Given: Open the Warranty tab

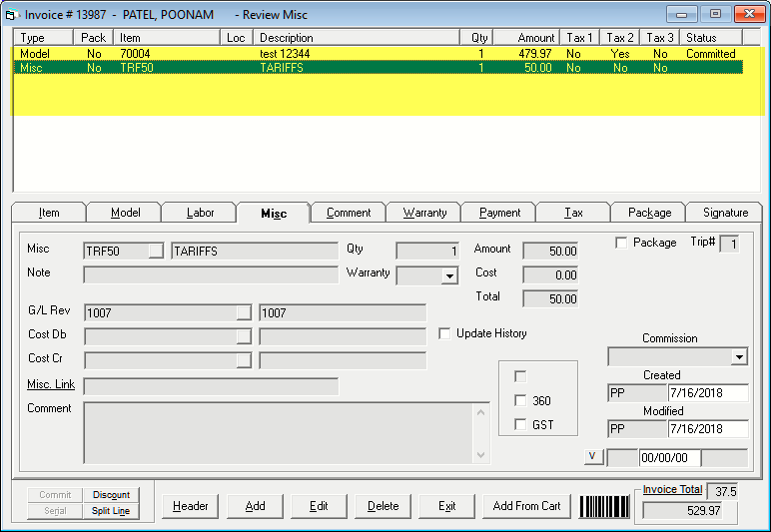Looking at the screenshot, I should tap(424, 213).
